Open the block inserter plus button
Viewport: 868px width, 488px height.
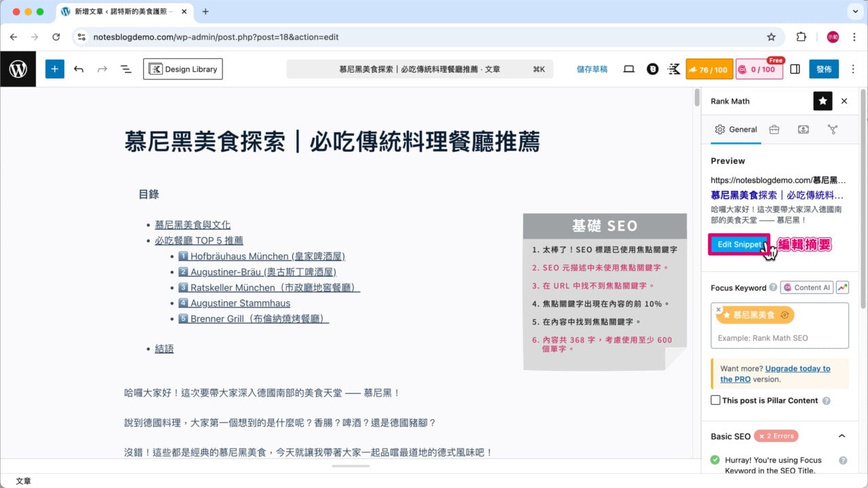54,69
